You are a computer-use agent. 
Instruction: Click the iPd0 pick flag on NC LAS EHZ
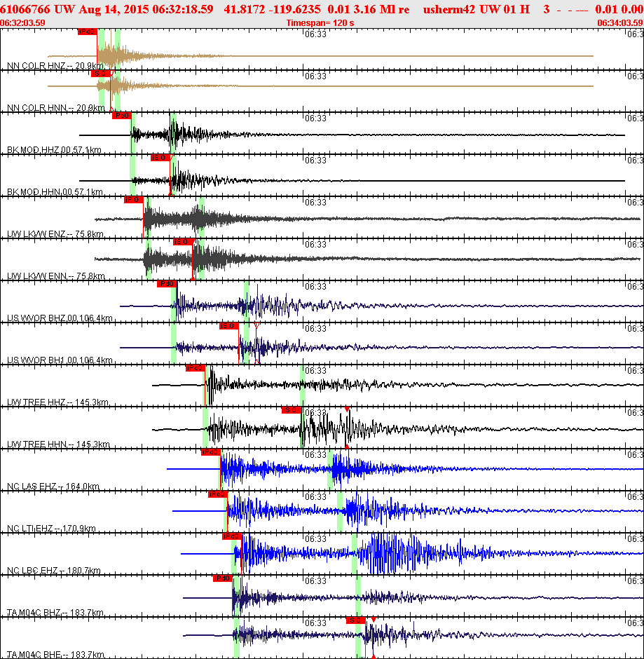pos(211,451)
